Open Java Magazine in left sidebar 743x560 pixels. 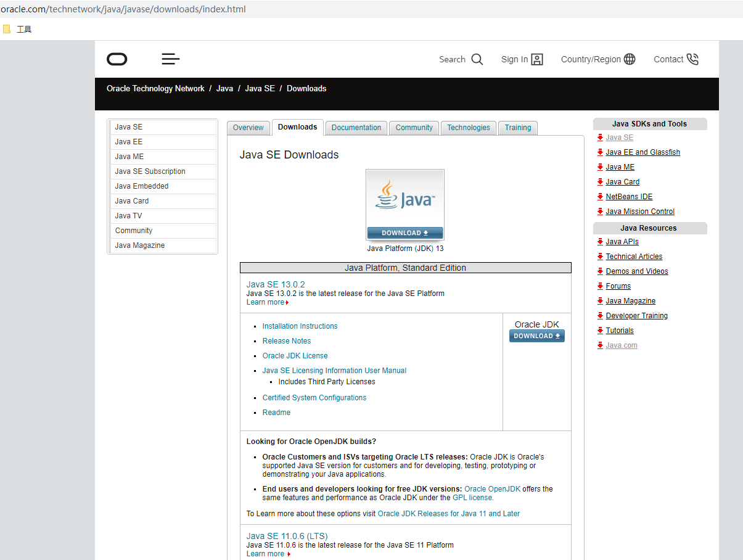(163, 245)
